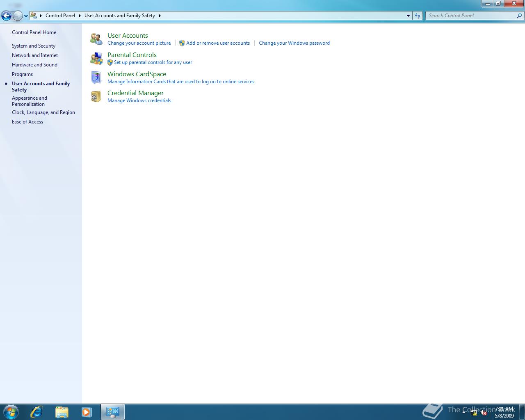525x420 pixels.
Task: Open Programs category in sidebar
Action: coord(22,74)
